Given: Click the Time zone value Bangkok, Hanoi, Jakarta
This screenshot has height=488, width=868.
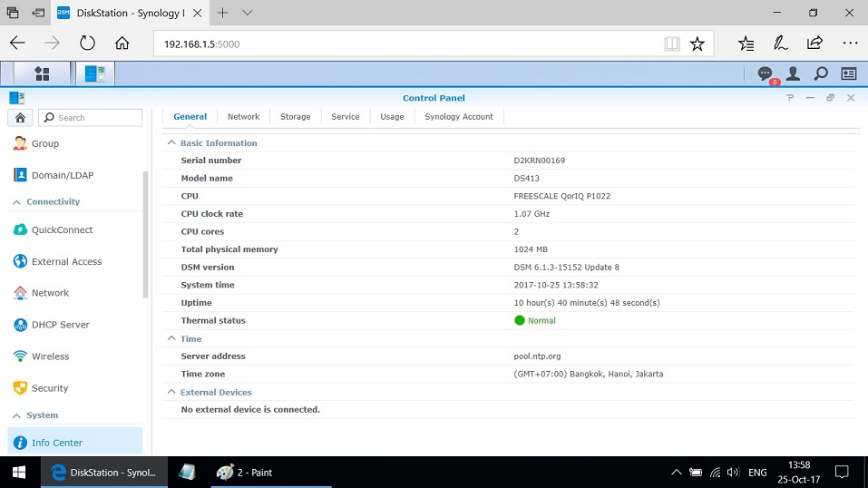Looking at the screenshot, I should (x=589, y=374).
